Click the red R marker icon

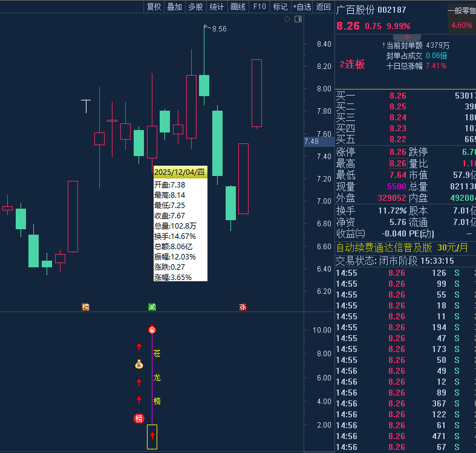coord(152,330)
